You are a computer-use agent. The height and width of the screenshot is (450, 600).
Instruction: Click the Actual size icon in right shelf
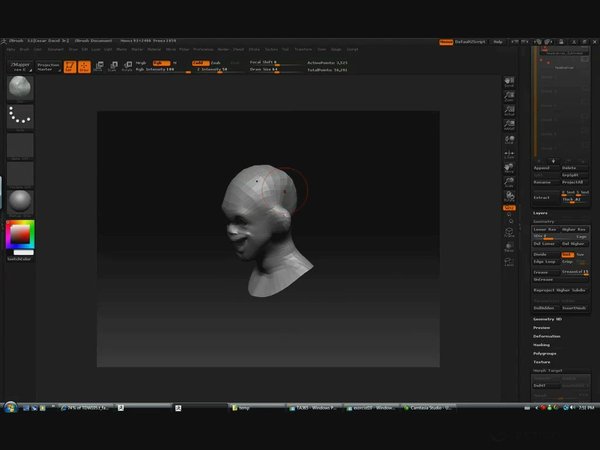(x=509, y=111)
